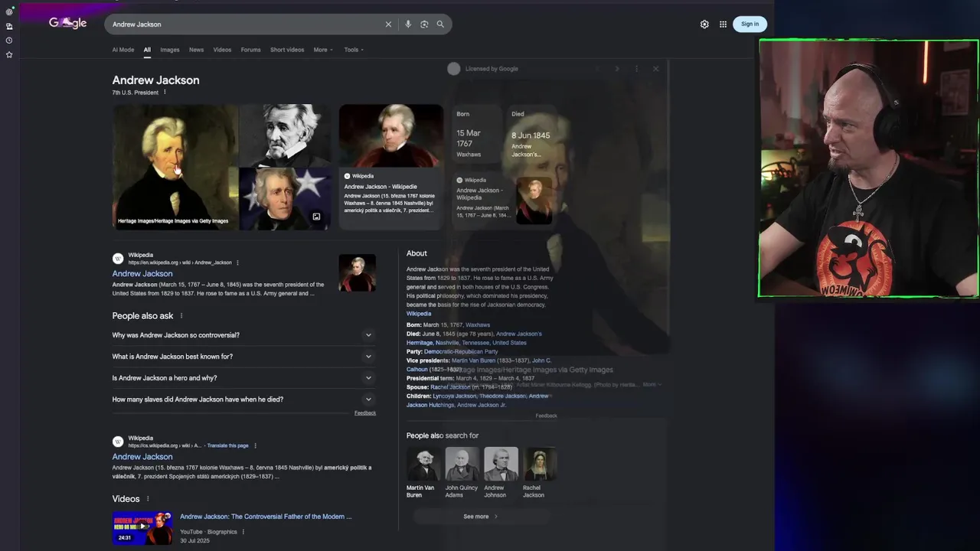Screen dimensions: 980x551
Task: Open Wikipedie card with red cape portrait
Action: (391, 167)
